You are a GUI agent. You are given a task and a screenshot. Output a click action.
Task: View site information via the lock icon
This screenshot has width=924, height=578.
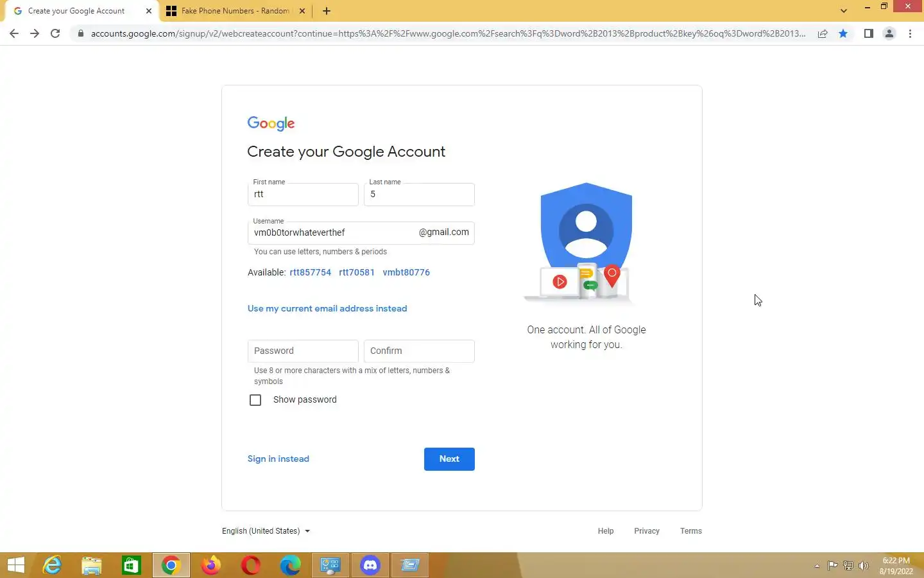pyautogui.click(x=80, y=33)
